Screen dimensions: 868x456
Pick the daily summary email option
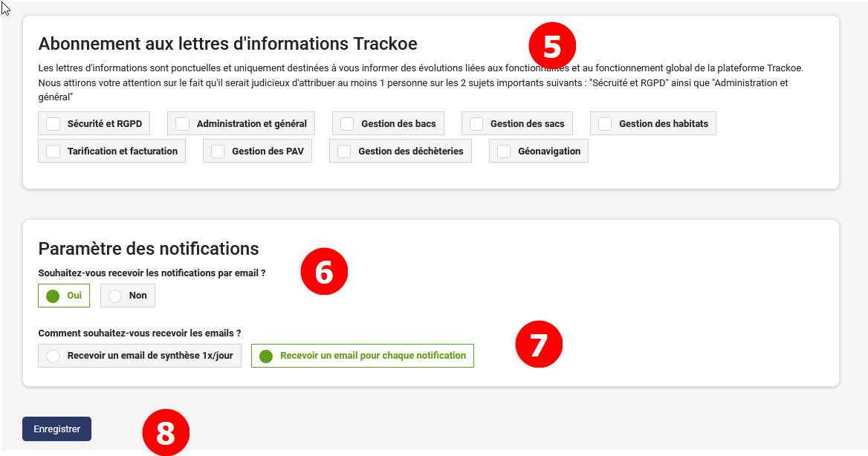click(54, 356)
